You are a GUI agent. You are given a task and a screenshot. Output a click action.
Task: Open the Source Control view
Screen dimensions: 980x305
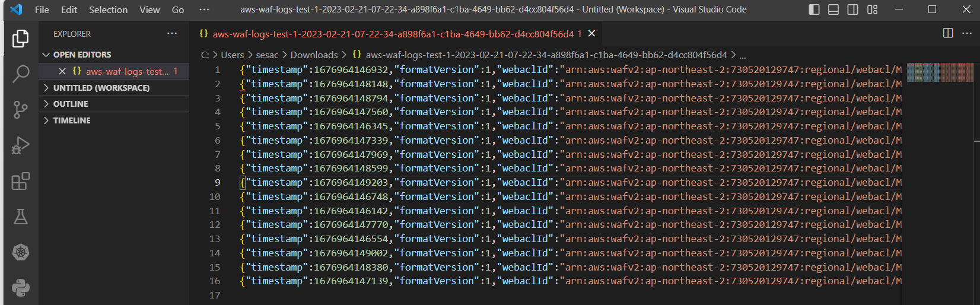(21, 110)
